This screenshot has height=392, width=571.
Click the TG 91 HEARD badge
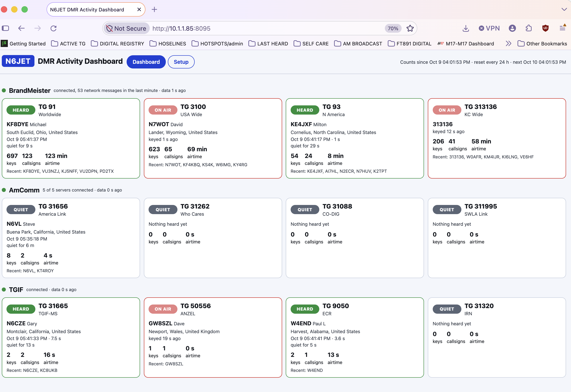point(21,110)
